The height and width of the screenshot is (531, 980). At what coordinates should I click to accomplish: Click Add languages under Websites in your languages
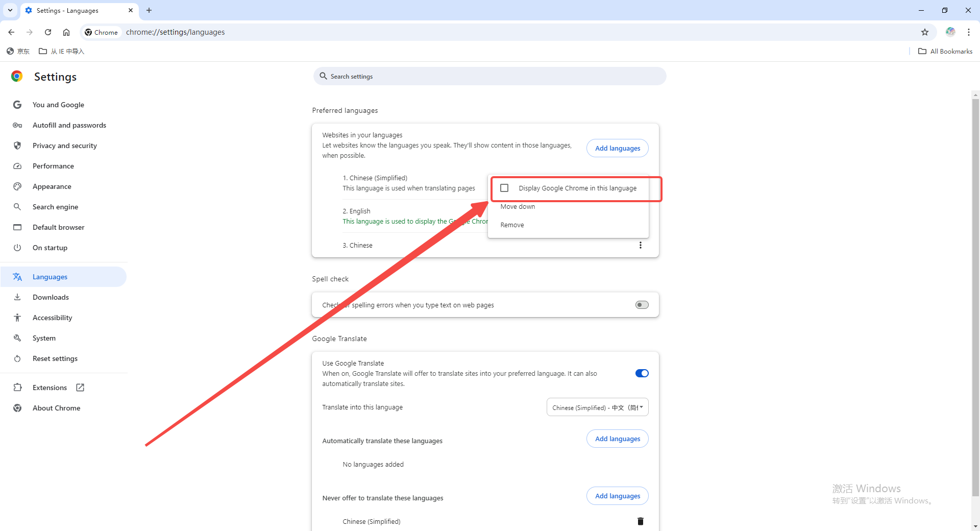618,148
